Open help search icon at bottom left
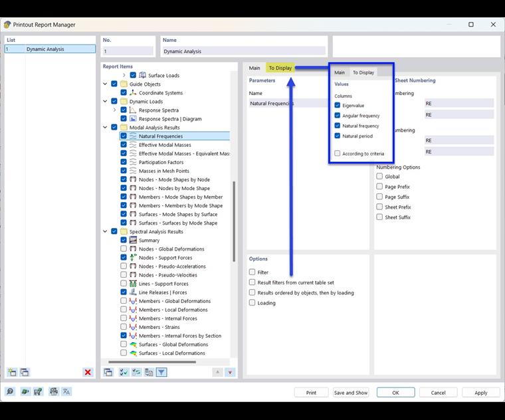 pyautogui.click(x=10, y=391)
